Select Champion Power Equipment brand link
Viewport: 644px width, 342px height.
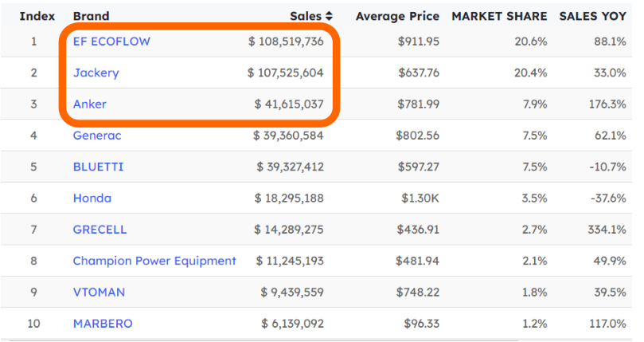[x=154, y=261]
